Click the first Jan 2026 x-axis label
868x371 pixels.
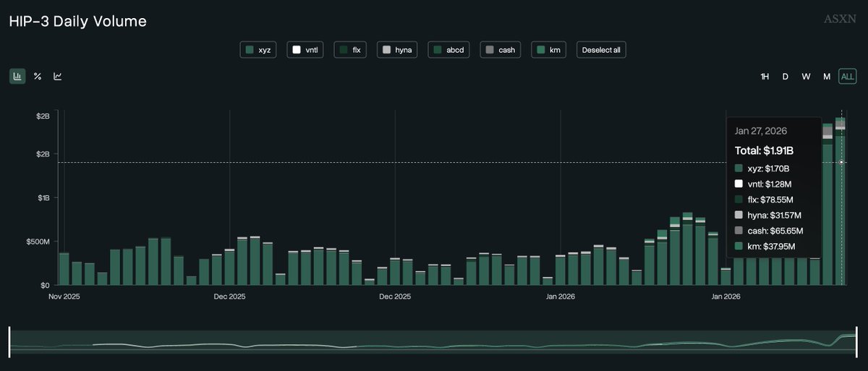point(561,297)
